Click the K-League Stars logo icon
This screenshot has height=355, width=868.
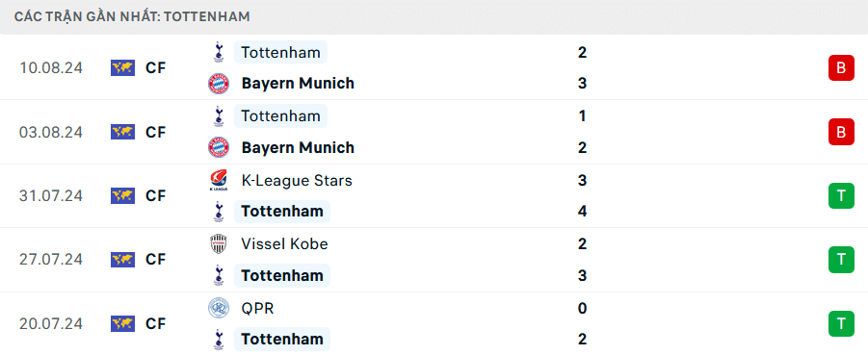click(219, 180)
